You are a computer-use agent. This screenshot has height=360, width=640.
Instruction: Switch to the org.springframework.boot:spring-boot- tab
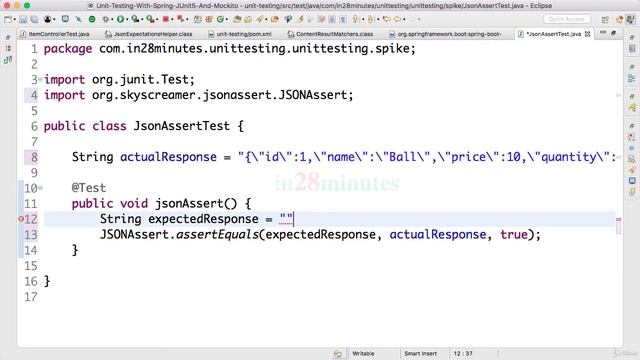(x=446, y=34)
